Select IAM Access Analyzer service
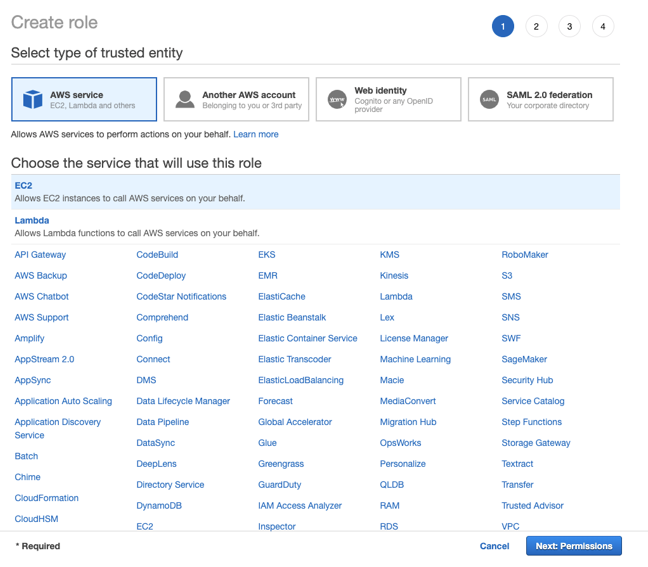This screenshot has width=648, height=567. (300, 505)
